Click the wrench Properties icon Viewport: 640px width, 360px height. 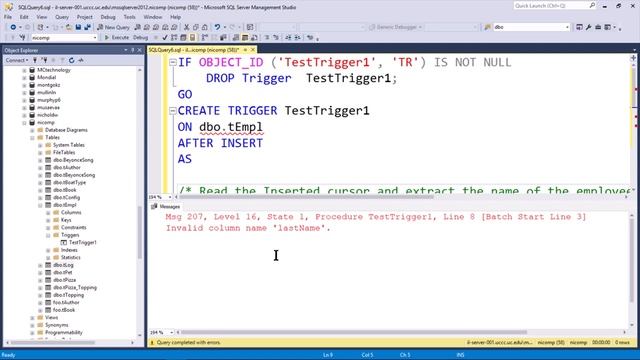(x=589, y=27)
